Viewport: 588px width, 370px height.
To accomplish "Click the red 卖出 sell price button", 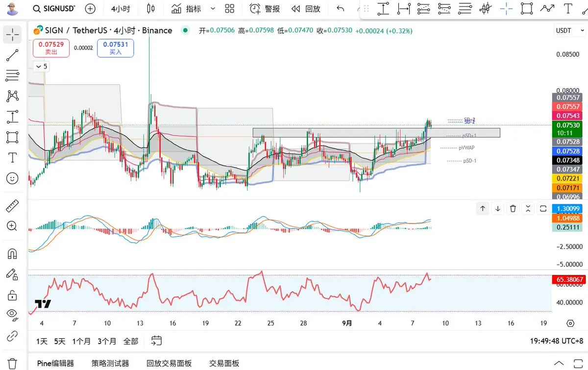I will [51, 48].
